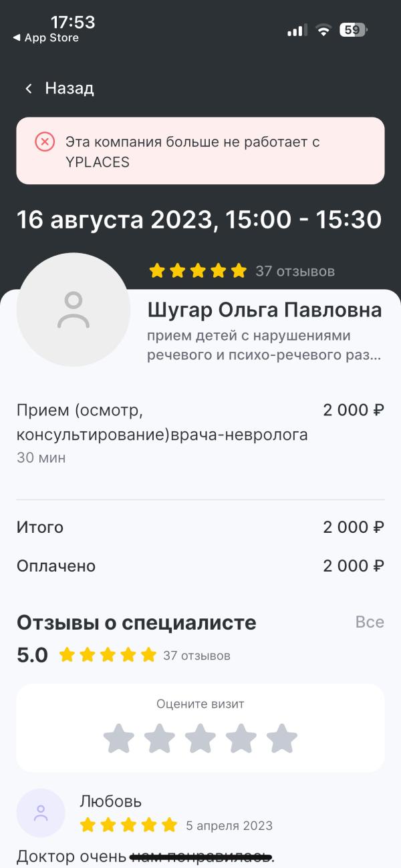Tap the back chevron arrow icon

(29, 88)
